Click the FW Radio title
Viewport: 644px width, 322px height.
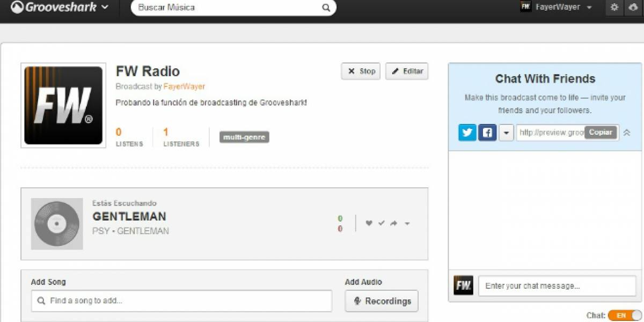pyautogui.click(x=148, y=71)
